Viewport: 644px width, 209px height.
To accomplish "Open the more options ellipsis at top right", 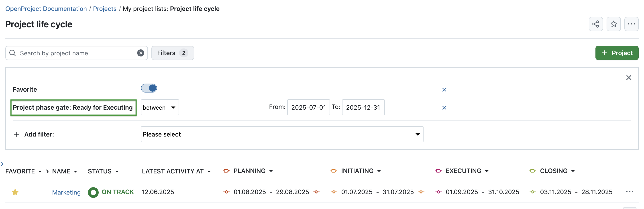I will click(632, 24).
